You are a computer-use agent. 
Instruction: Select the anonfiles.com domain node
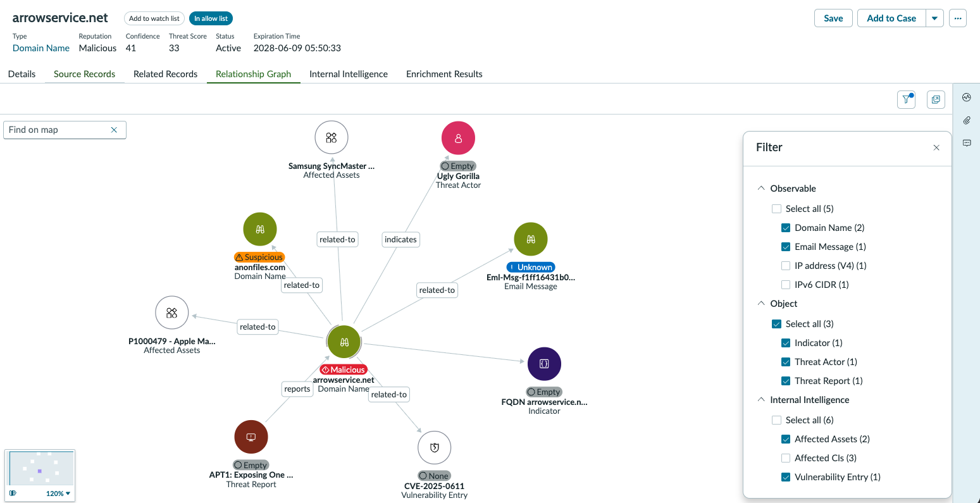pyautogui.click(x=260, y=229)
